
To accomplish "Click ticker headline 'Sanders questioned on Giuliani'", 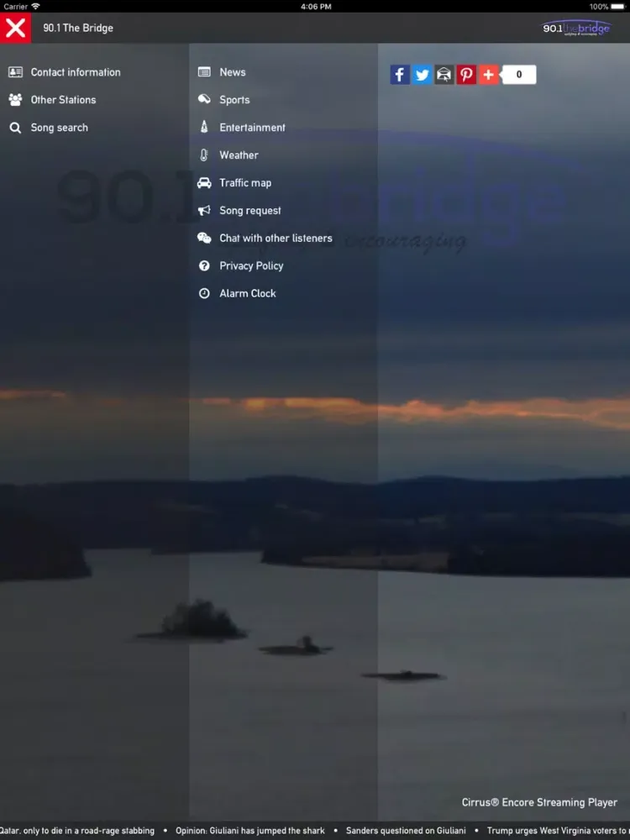I will coord(406,831).
